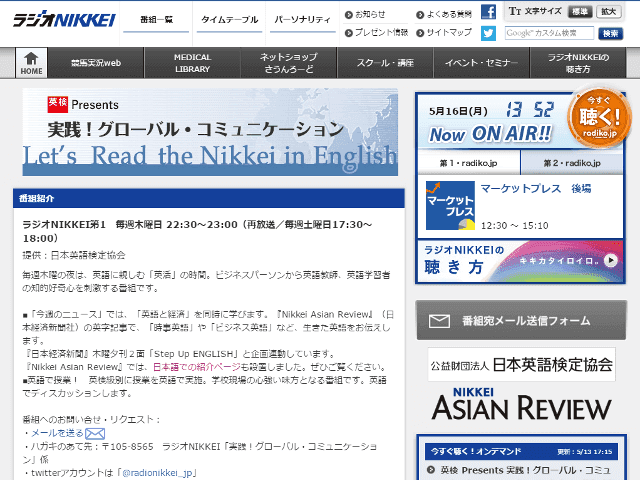Screen dimensions: 640x480
Task: Open the NIKKEI ASIAN REVIEW banner
Action: click(521, 404)
